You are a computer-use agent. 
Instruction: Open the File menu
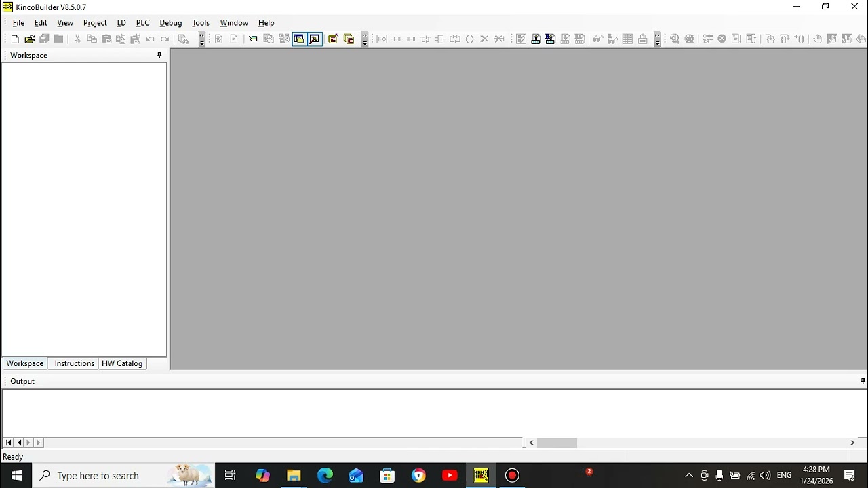pos(18,23)
